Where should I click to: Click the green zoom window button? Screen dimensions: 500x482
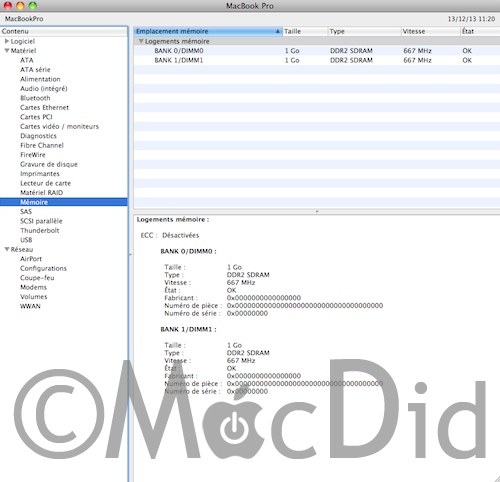point(33,5)
